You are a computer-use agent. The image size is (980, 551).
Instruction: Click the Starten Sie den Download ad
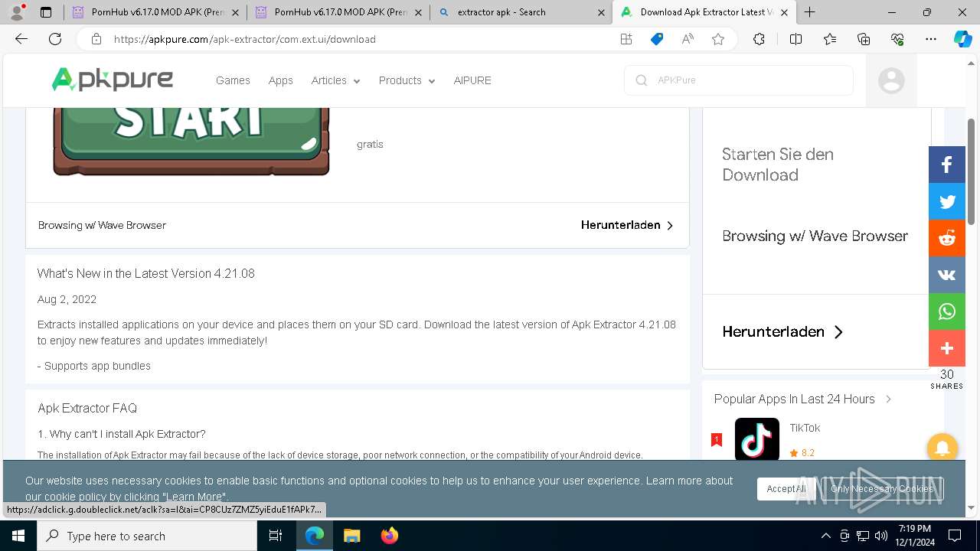coord(778,165)
